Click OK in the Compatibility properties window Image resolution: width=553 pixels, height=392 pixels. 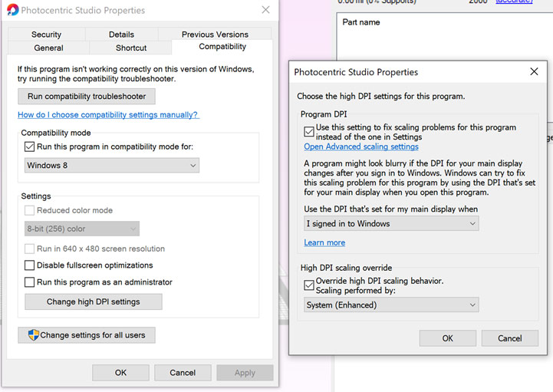tap(120, 373)
